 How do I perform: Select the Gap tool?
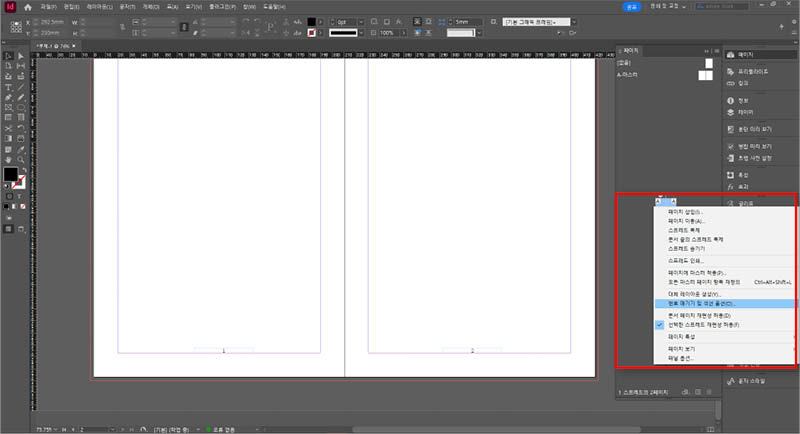pyautogui.click(x=21, y=66)
